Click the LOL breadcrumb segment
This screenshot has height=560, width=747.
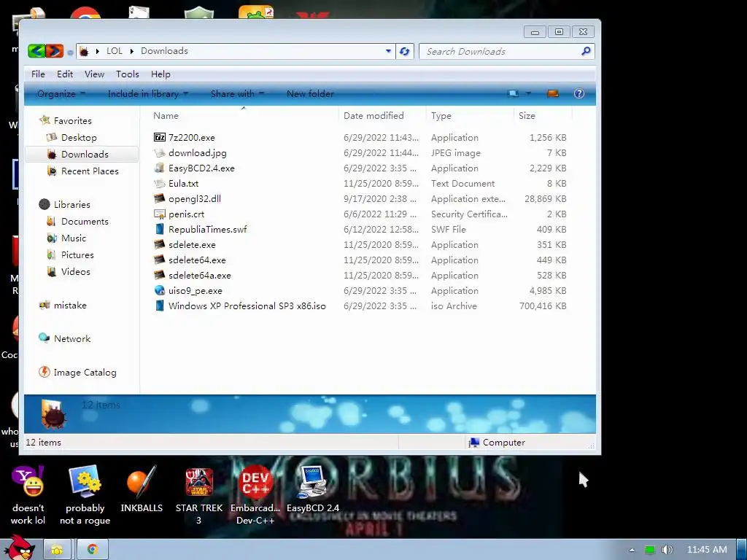[x=115, y=51]
